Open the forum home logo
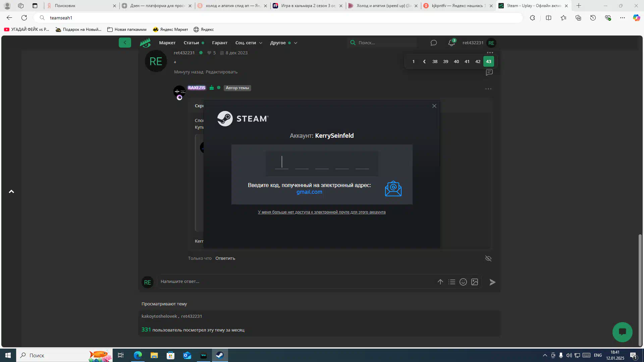The width and height of the screenshot is (644, 362). point(145,43)
